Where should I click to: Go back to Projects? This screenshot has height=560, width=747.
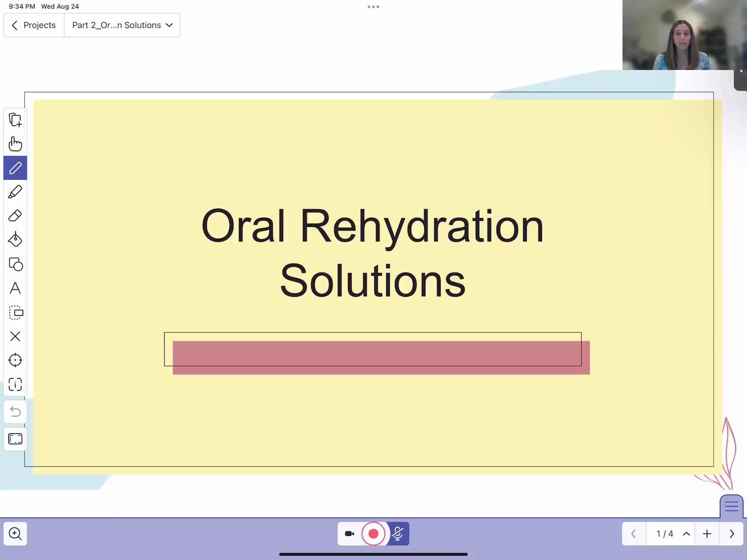pyautogui.click(x=33, y=25)
